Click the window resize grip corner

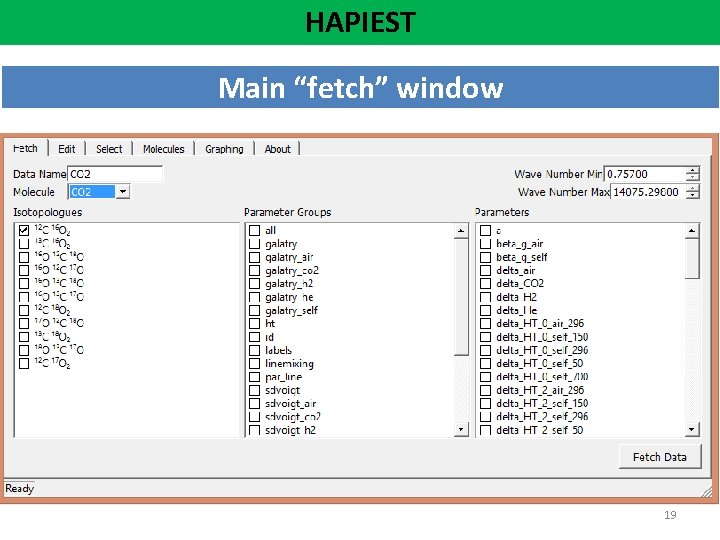pyautogui.click(x=707, y=491)
